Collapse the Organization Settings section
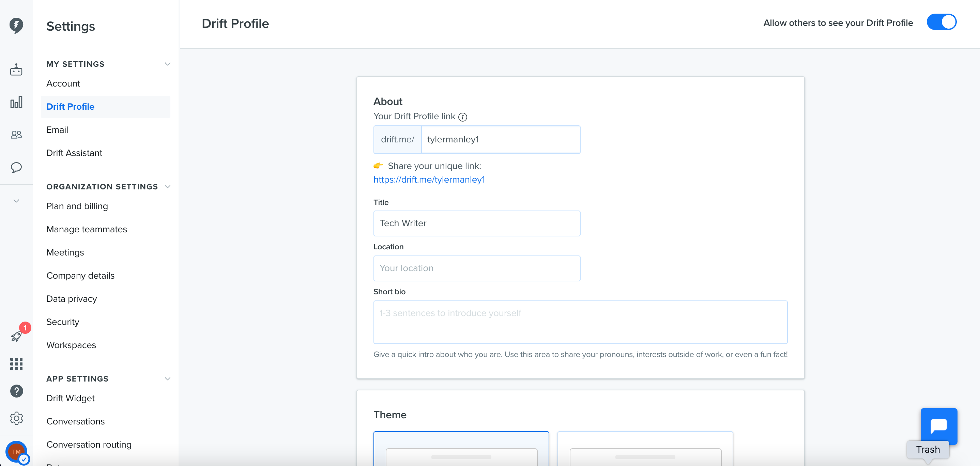 pos(167,186)
